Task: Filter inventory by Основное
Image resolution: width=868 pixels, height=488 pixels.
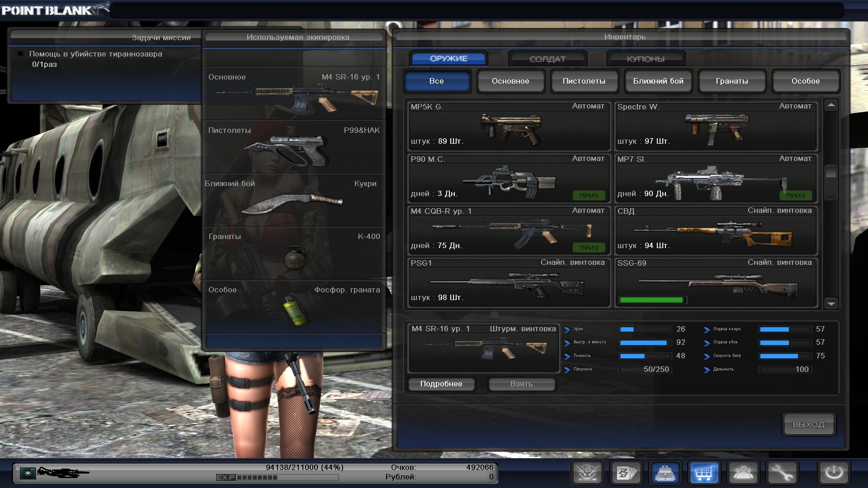Action: 510,81
